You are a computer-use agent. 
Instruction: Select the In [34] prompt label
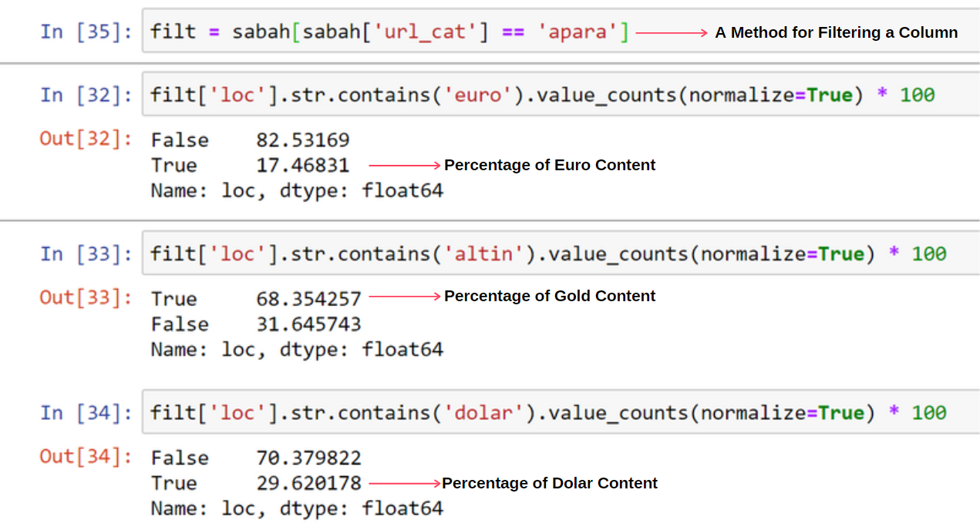pos(86,413)
